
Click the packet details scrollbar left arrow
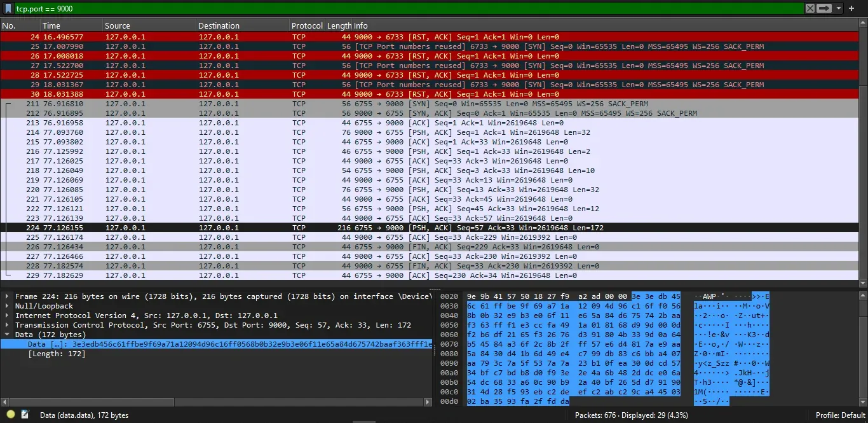click(4, 402)
